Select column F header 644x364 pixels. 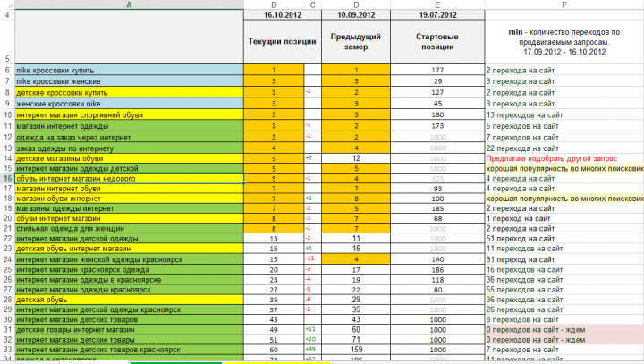563,5
